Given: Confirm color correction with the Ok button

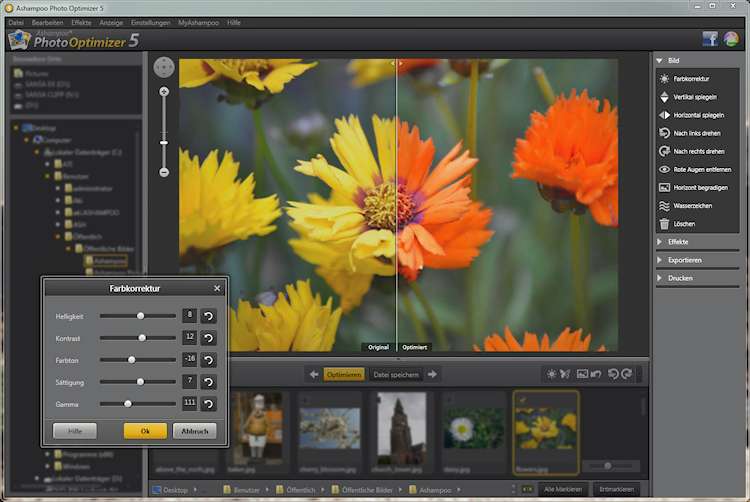Looking at the screenshot, I should (145, 431).
